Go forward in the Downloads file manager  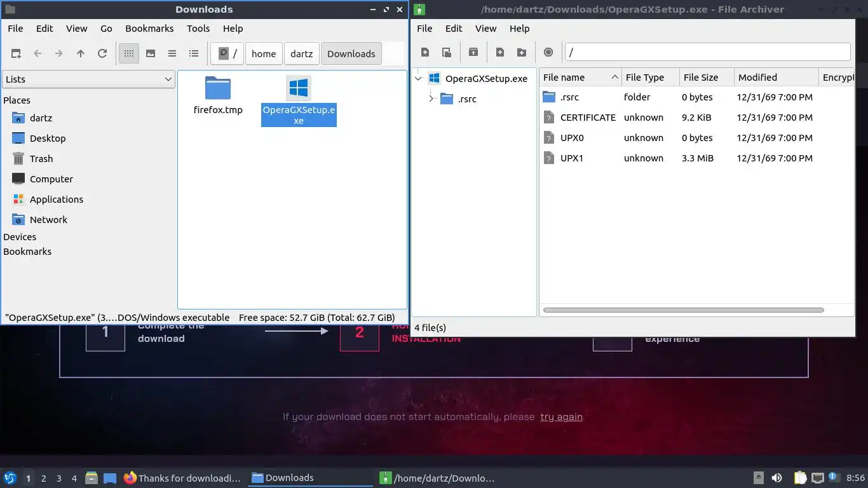[x=59, y=53]
